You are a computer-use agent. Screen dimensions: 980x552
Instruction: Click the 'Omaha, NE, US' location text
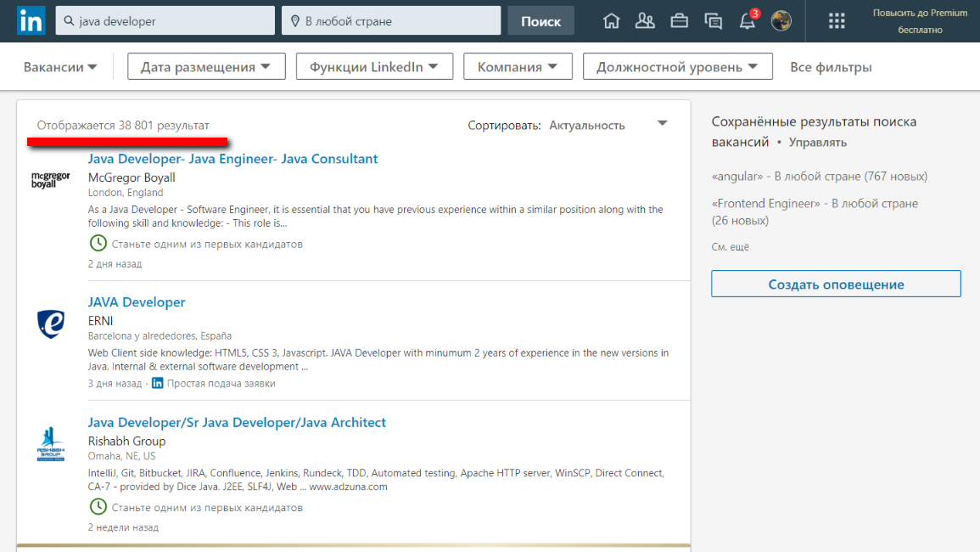click(x=121, y=456)
